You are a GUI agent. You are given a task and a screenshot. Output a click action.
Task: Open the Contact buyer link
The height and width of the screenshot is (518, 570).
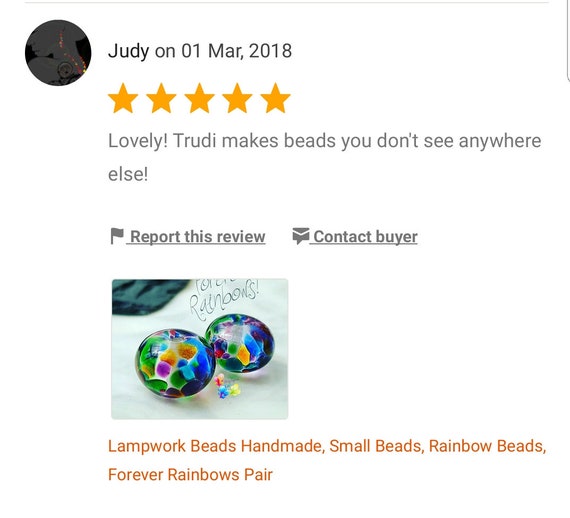coord(365,237)
